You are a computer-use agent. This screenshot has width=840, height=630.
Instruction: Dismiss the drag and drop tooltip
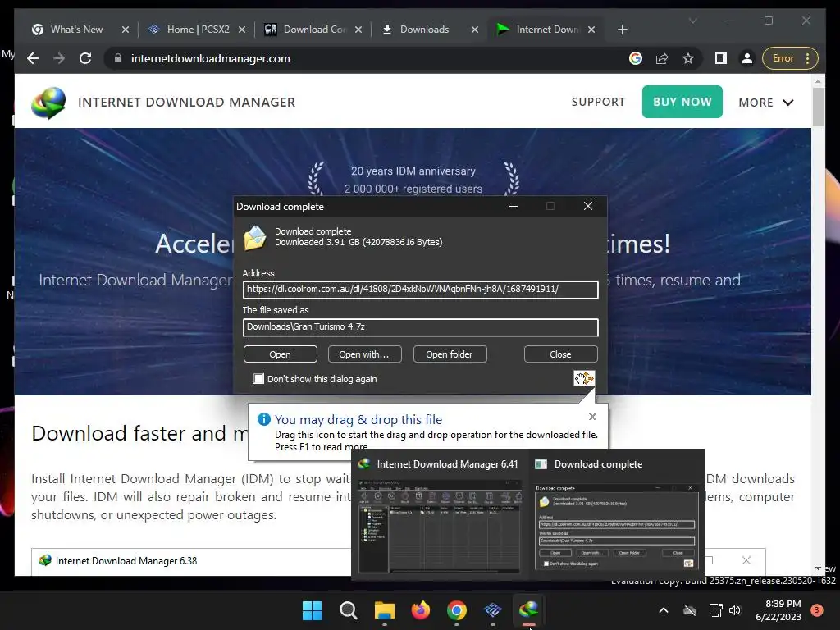592,417
